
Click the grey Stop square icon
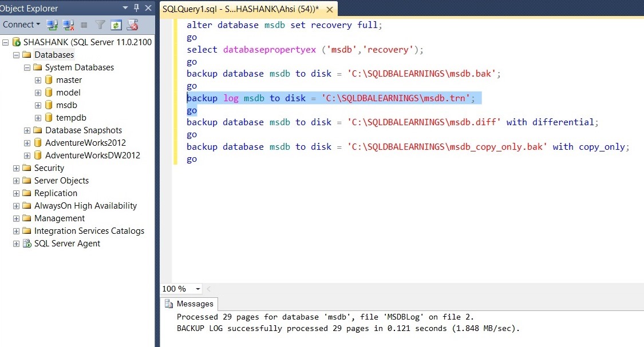[x=84, y=25]
